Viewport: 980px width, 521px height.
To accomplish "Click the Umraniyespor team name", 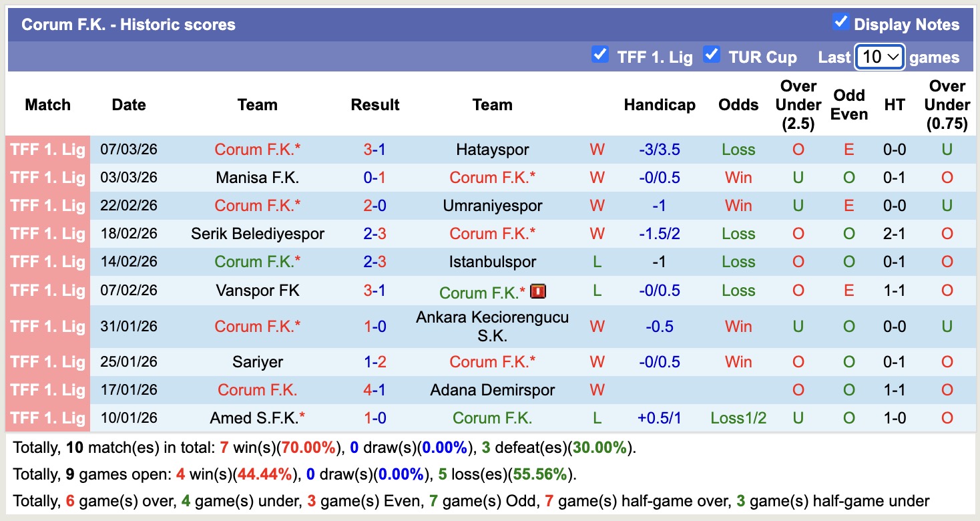I will click(x=492, y=206).
